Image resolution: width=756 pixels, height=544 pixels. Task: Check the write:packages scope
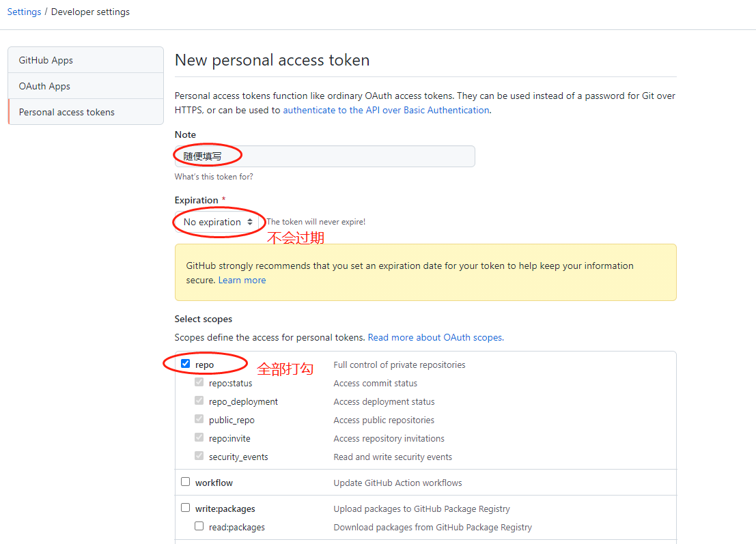(186, 508)
